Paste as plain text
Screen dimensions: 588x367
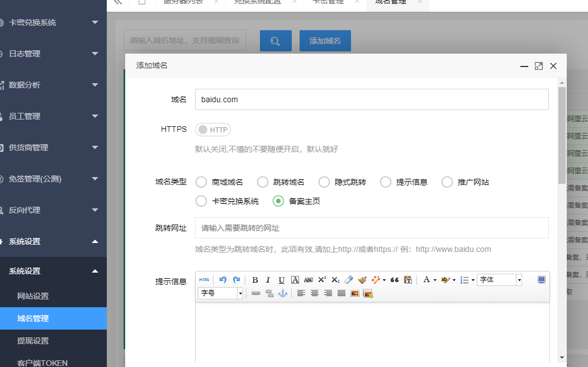coord(408,280)
